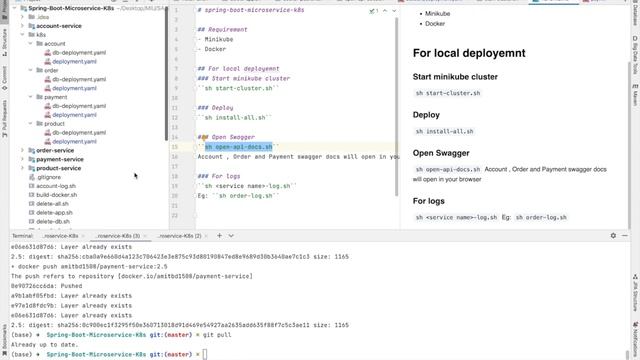Click the terminal command prompt cursor
640x360 pixels.
point(205,354)
